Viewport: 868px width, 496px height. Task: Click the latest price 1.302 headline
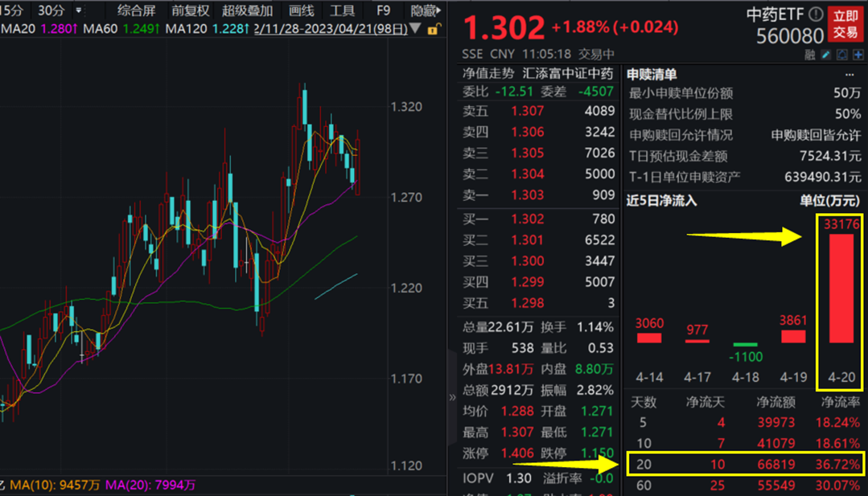click(x=504, y=27)
